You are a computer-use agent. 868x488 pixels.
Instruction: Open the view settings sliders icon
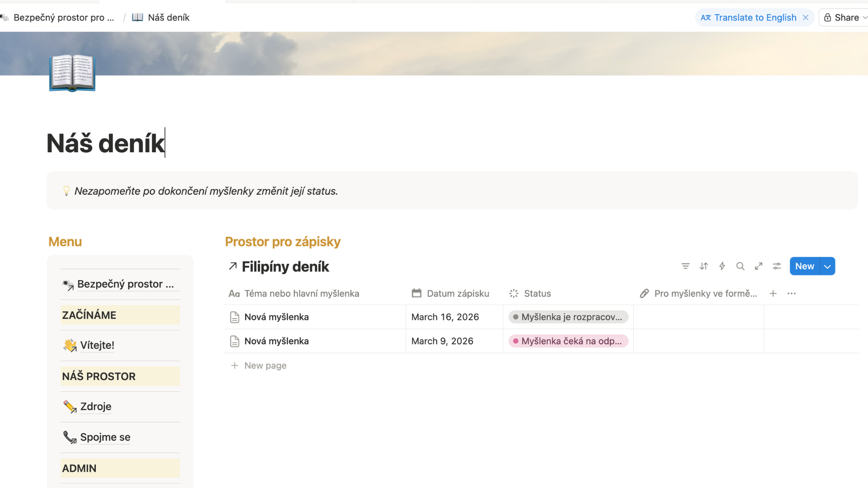point(777,266)
